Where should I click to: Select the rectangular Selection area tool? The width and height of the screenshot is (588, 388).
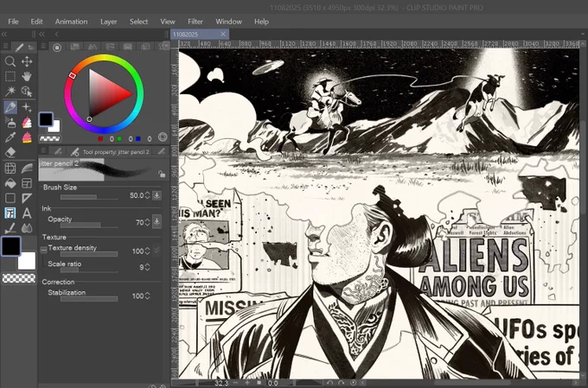10,76
